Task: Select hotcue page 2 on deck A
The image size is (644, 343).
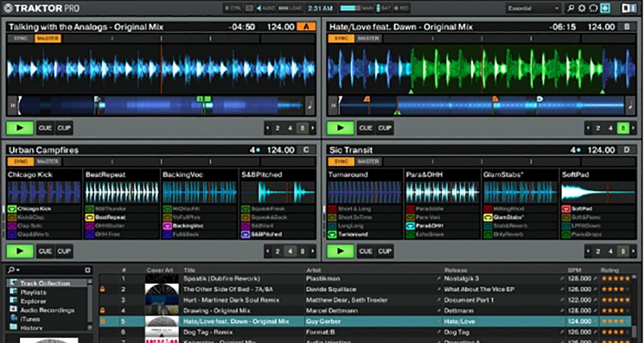Action: tap(278, 128)
